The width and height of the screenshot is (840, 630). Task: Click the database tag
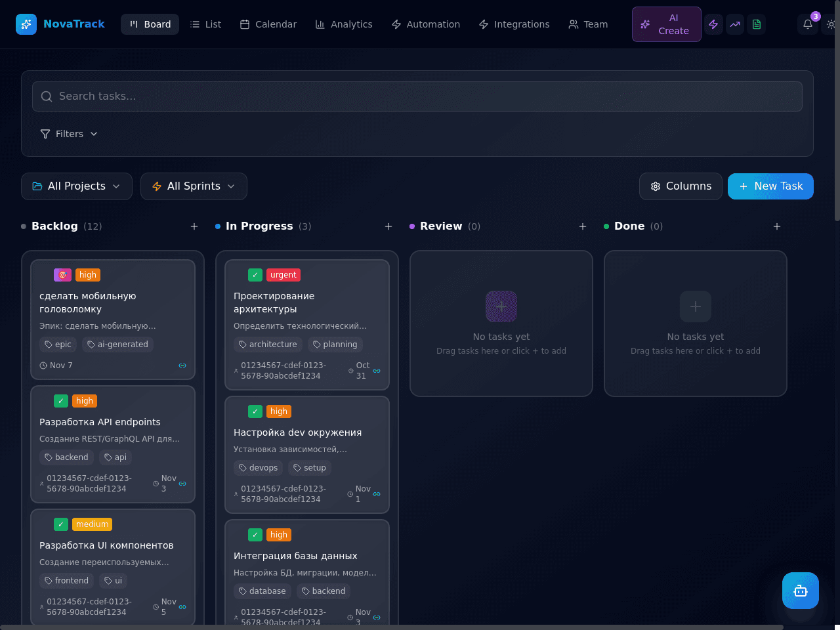[262, 591]
